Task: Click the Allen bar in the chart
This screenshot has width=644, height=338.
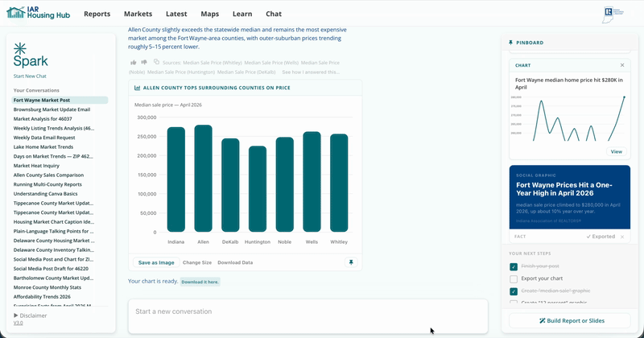Action: pos(203,179)
